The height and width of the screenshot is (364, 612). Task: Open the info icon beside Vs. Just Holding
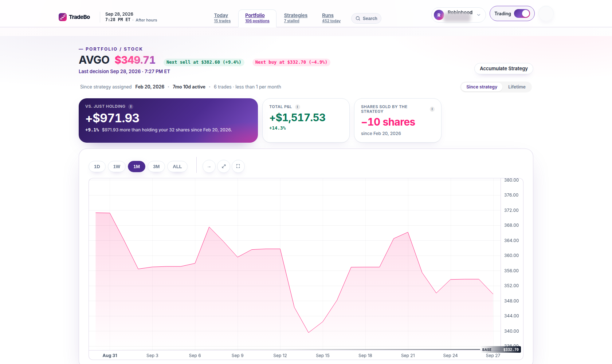pyautogui.click(x=131, y=107)
